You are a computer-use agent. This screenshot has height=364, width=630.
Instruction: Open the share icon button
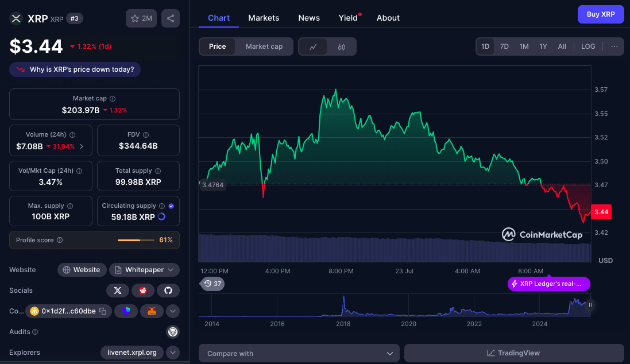(171, 18)
